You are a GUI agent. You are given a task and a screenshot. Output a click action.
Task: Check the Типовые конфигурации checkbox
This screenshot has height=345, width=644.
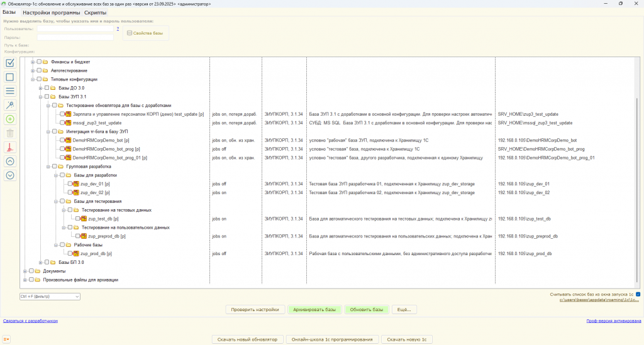39,79
